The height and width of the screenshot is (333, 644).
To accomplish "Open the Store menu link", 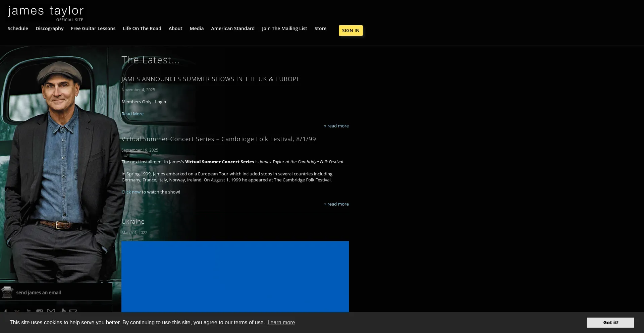I will [x=320, y=29].
